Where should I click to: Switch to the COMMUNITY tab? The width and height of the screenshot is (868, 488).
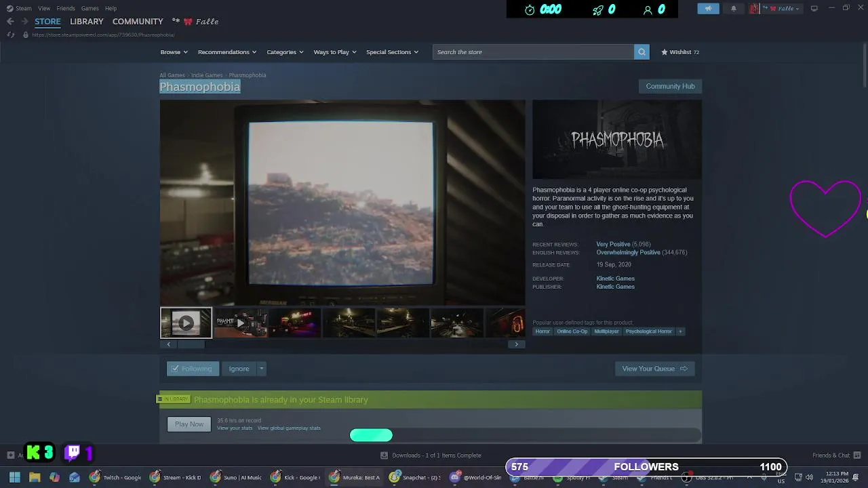click(x=138, y=22)
